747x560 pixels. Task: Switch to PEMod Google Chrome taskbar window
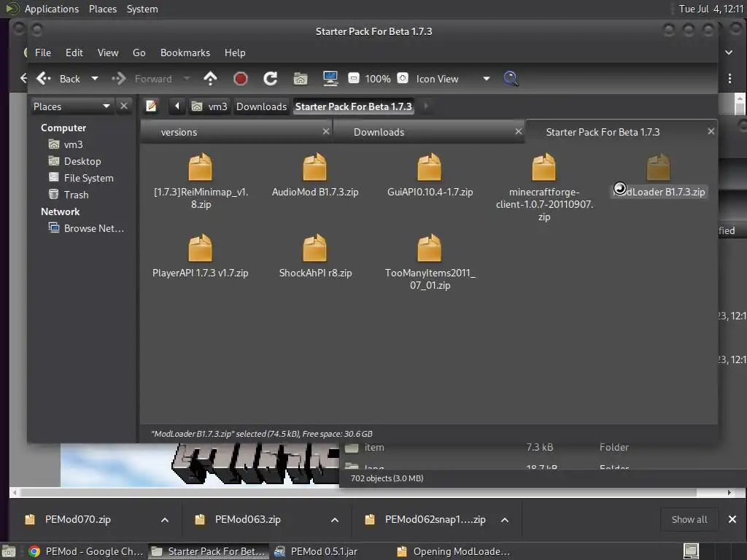pyautogui.click(x=86, y=551)
